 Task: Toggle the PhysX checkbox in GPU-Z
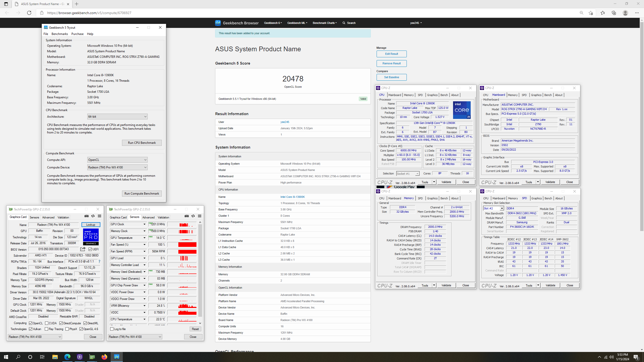coord(67,329)
